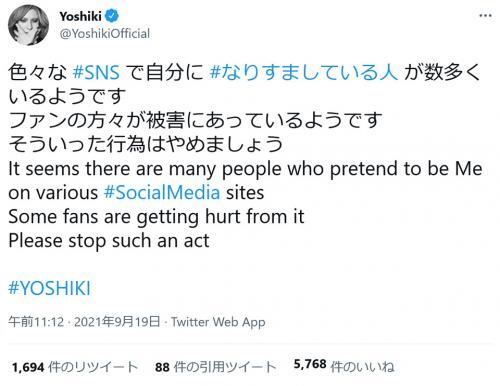View the 88 件の引用ツイート list
This screenshot has height=386, width=500.
(215, 367)
